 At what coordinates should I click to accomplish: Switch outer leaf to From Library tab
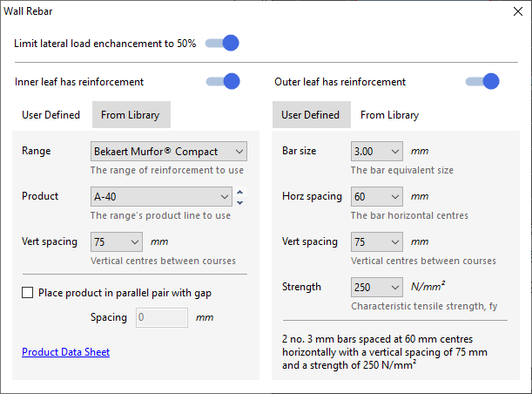tap(389, 115)
